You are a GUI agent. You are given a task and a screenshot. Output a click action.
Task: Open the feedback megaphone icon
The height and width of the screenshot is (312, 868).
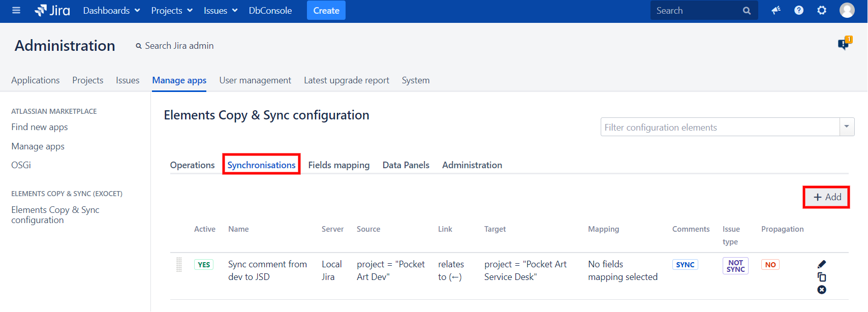[776, 10]
